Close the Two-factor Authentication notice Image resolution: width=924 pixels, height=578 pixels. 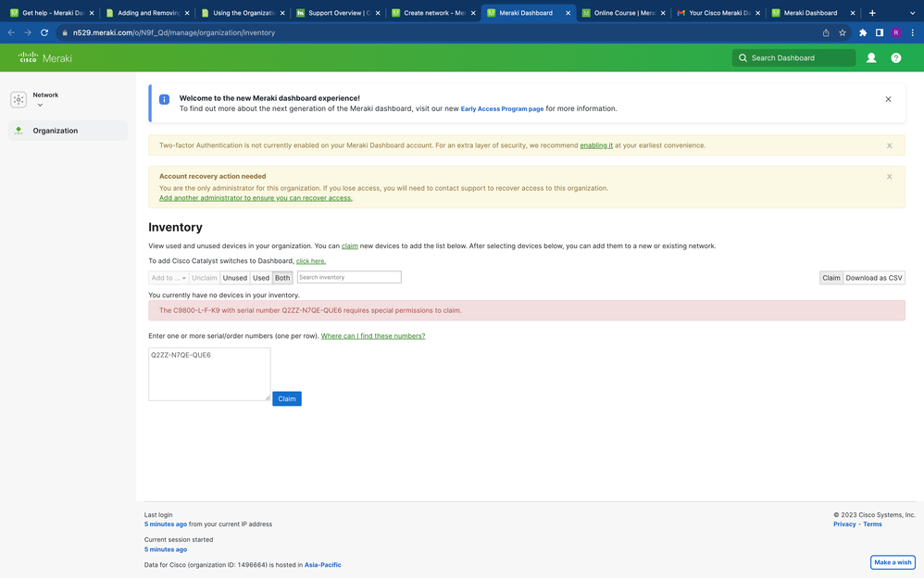[889, 145]
